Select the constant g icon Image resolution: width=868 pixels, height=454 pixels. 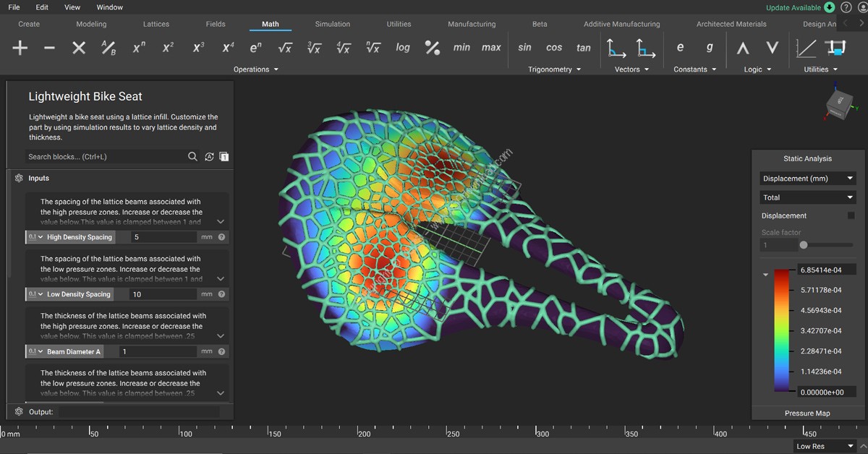pos(710,48)
